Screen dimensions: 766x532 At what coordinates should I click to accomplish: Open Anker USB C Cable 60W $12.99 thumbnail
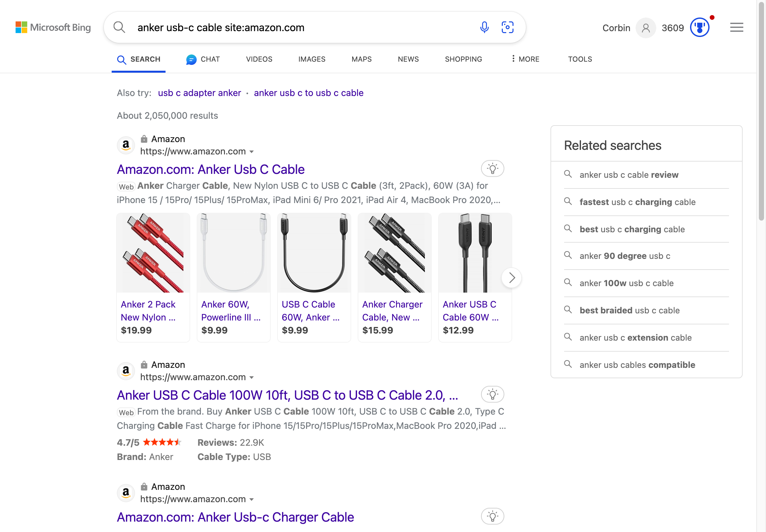pos(475,253)
